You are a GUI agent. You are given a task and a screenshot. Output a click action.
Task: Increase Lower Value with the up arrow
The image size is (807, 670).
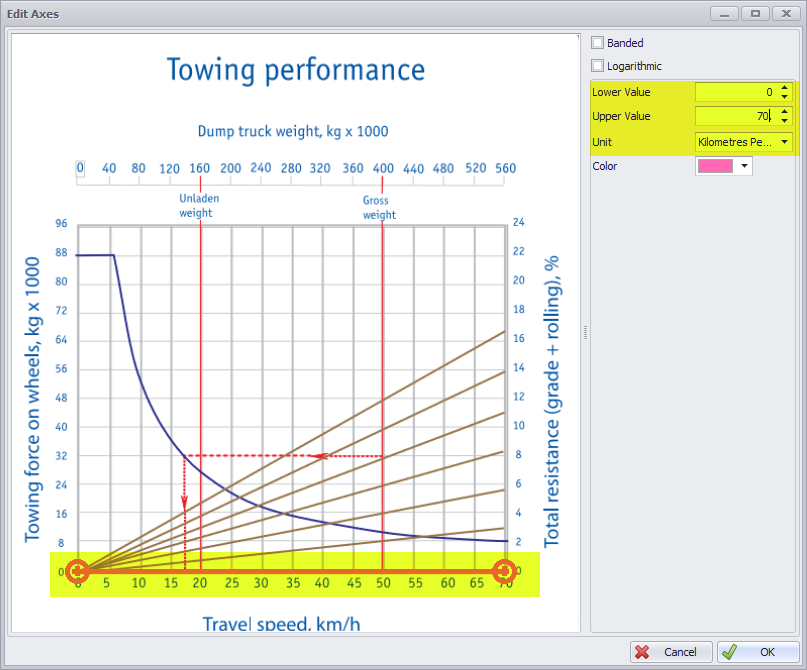click(784, 87)
